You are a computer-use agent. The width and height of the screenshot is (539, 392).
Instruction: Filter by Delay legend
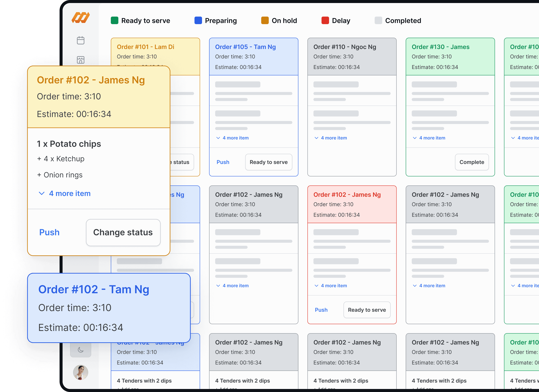[x=336, y=21]
